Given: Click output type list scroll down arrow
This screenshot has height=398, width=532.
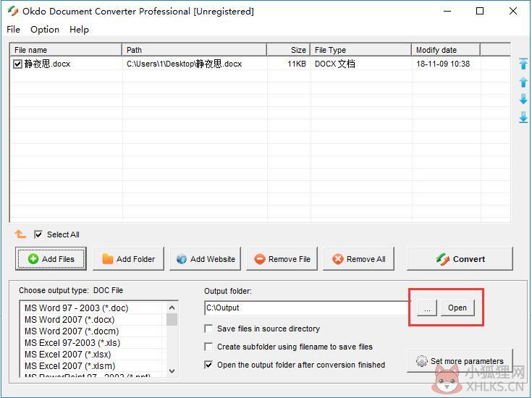Looking at the screenshot, I should (x=172, y=371).
